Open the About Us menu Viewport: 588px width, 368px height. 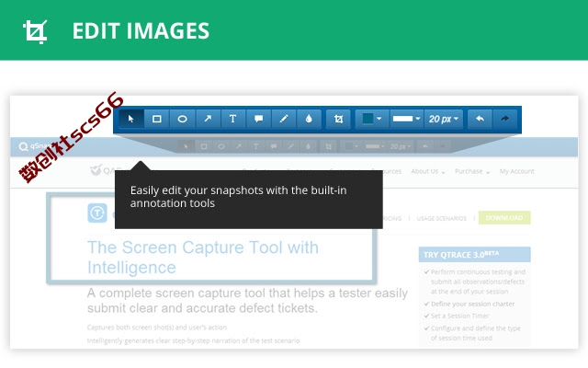pyautogui.click(x=428, y=172)
